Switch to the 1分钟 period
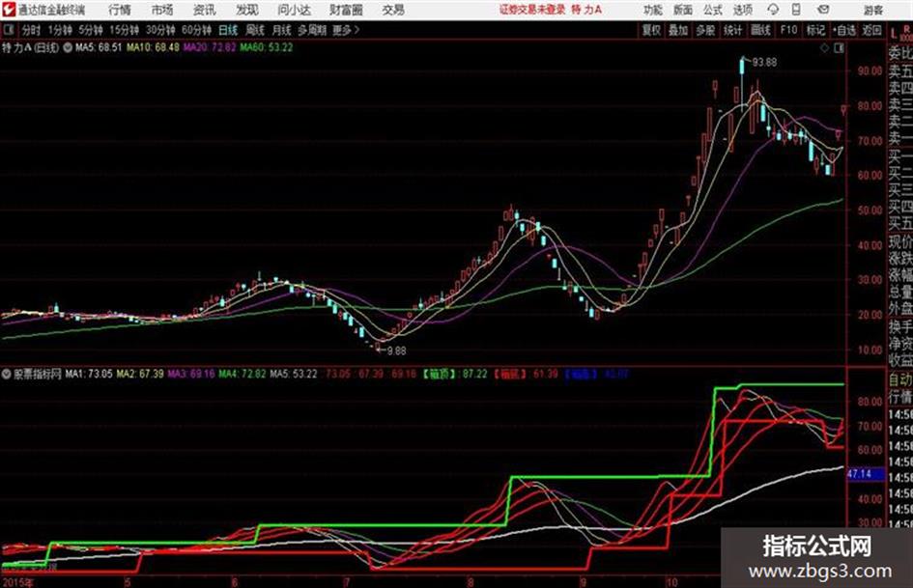Viewport: 913px width, 588px height. tap(59, 30)
